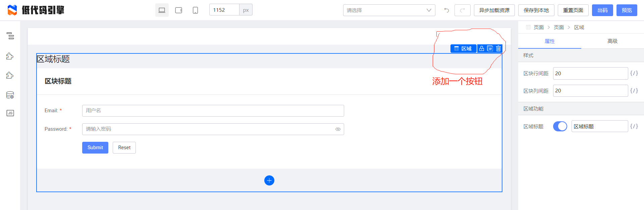644x210 pixels.
Task: Open the 请选择 dropdown
Action: tap(389, 10)
